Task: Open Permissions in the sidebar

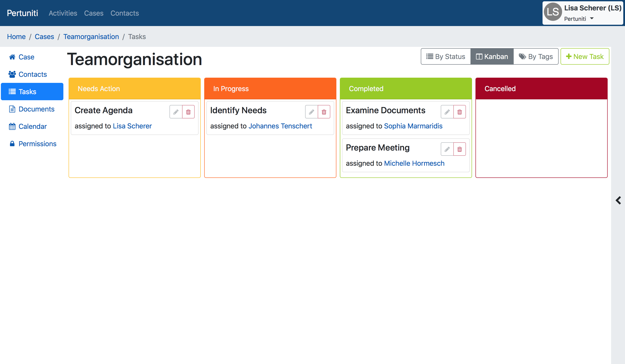Action: pyautogui.click(x=32, y=144)
